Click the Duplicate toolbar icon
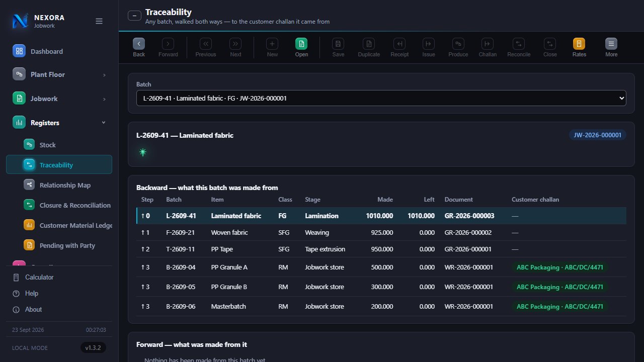The image size is (644, 362). [369, 44]
